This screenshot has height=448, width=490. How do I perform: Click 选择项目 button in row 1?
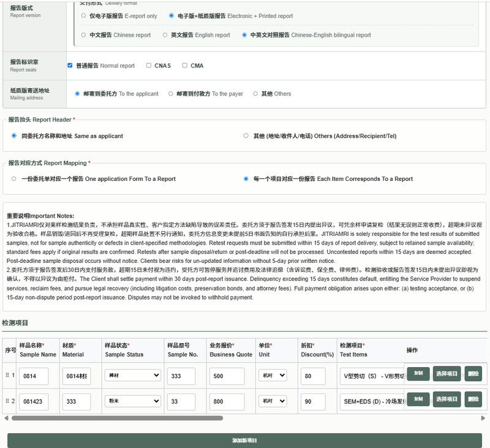[x=447, y=373]
